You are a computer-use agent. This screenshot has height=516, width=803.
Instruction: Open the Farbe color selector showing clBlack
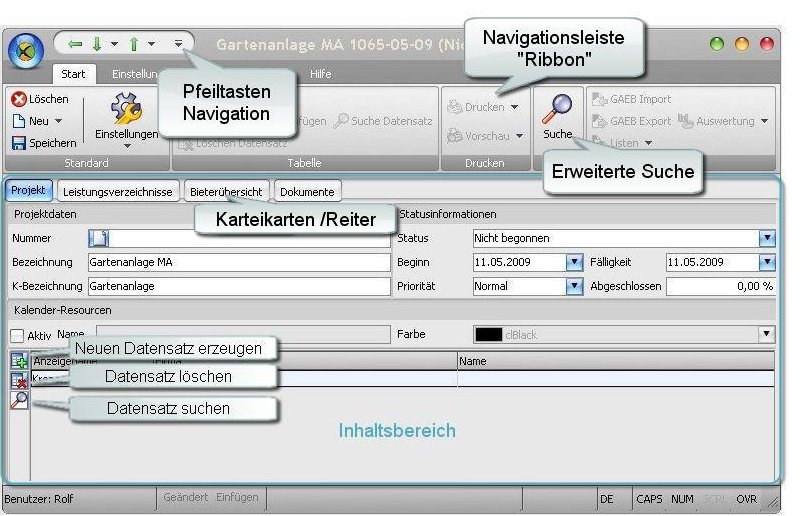click(x=766, y=335)
